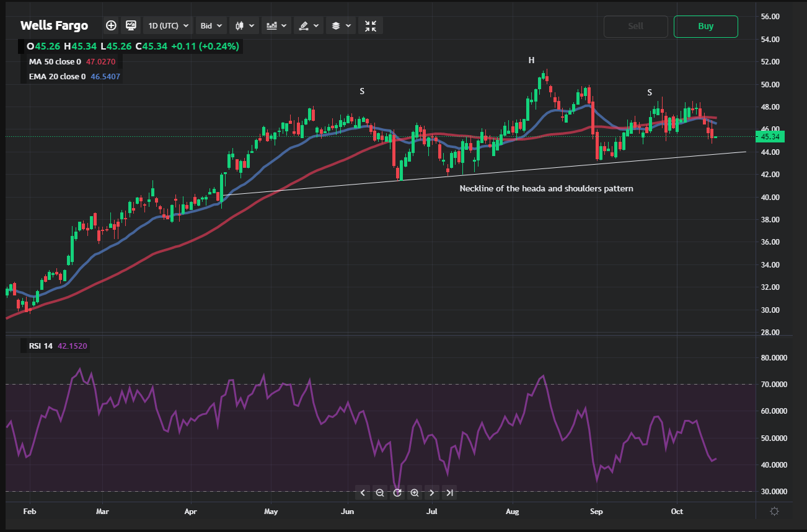Click the EMA 20 value 46.5407
The height and width of the screenshot is (532, 807).
pos(105,77)
